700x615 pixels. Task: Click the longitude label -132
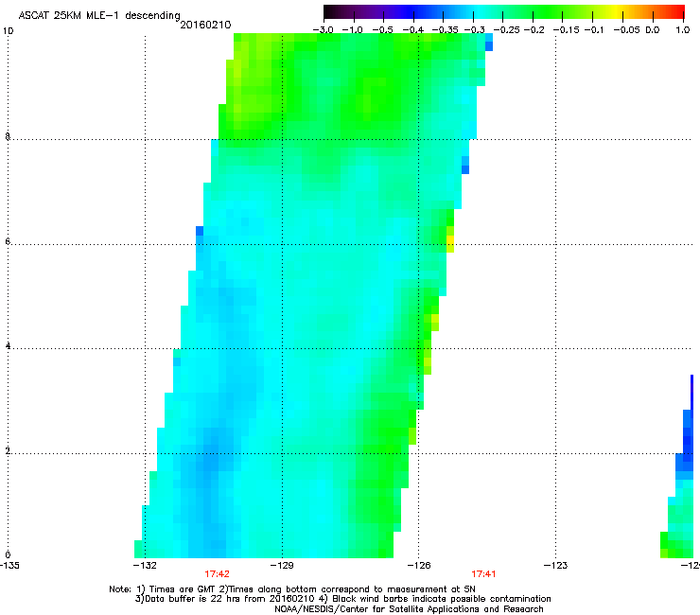point(145,566)
